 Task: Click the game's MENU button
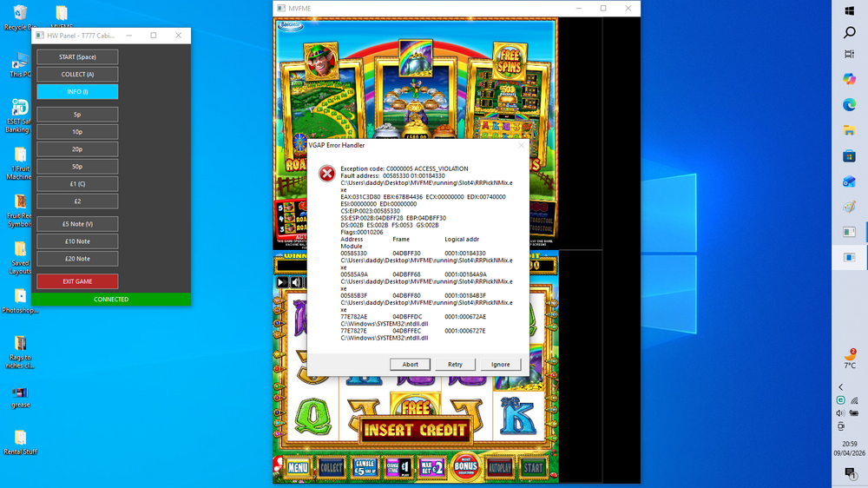click(297, 468)
